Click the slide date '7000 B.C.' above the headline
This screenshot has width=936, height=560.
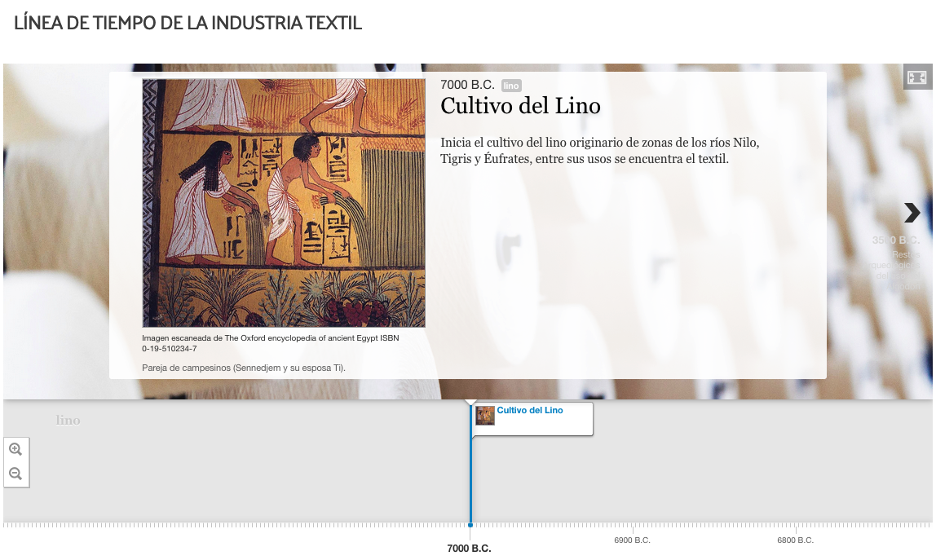pyautogui.click(x=467, y=85)
